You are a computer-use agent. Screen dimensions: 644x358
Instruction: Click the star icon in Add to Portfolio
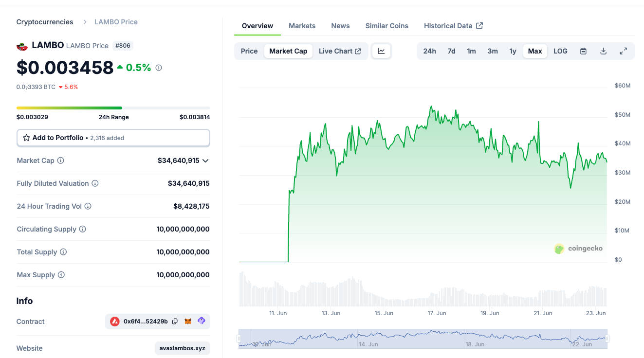(27, 138)
